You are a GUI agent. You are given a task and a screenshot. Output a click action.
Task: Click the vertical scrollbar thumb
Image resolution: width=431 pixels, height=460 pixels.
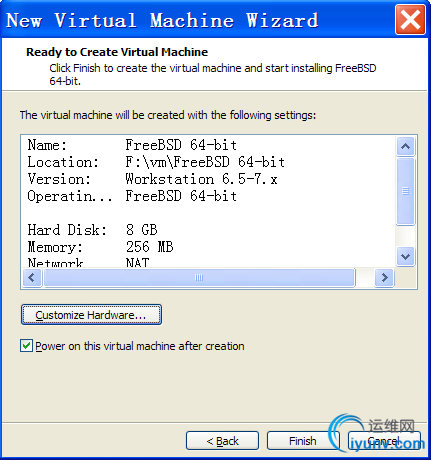[405, 192]
